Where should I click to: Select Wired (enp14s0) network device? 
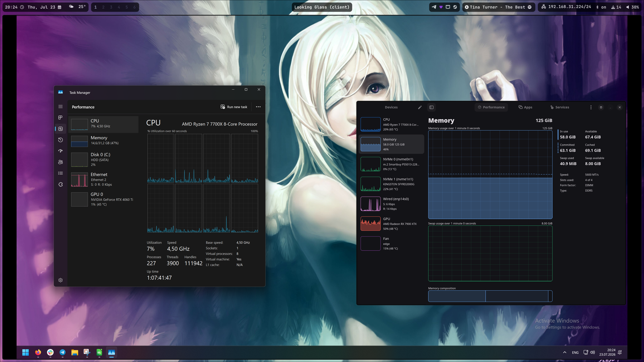(x=391, y=204)
